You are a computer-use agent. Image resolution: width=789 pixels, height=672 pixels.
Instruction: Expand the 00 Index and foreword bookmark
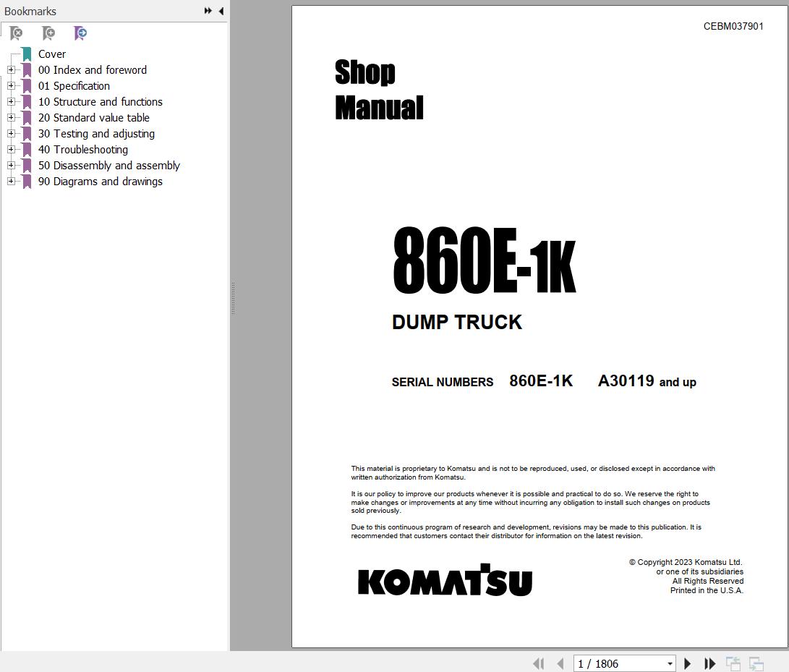[11, 70]
